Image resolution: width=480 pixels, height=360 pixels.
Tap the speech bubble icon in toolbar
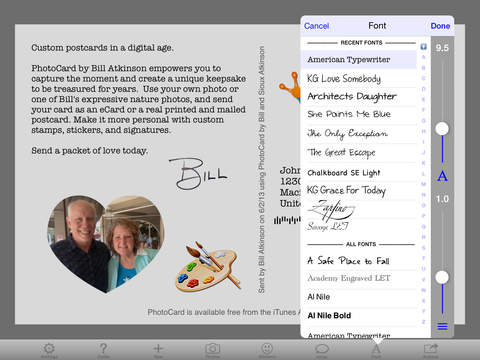click(322, 350)
